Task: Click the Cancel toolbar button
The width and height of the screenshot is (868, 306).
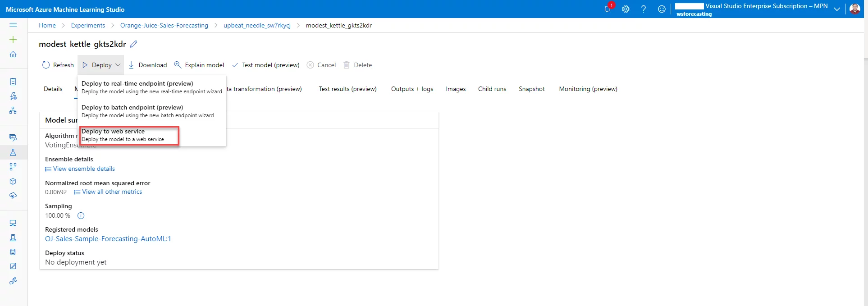Action: pyautogui.click(x=321, y=65)
